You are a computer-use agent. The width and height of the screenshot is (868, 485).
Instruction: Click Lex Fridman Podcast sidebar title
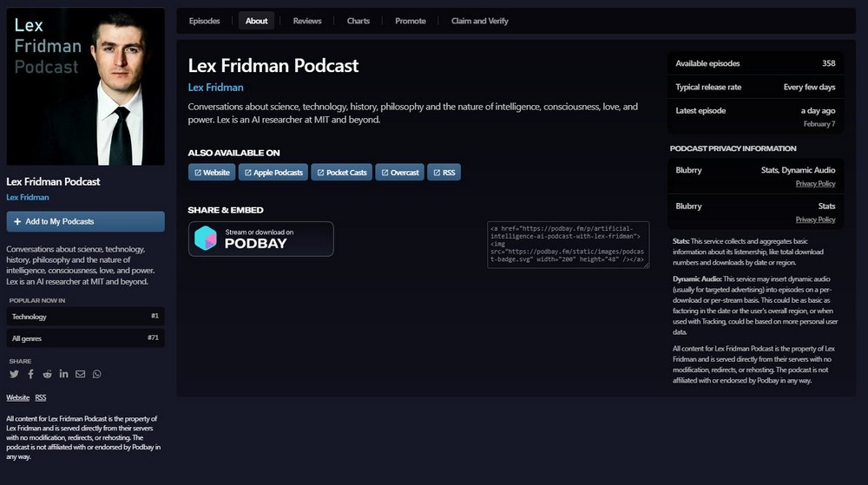pos(53,181)
